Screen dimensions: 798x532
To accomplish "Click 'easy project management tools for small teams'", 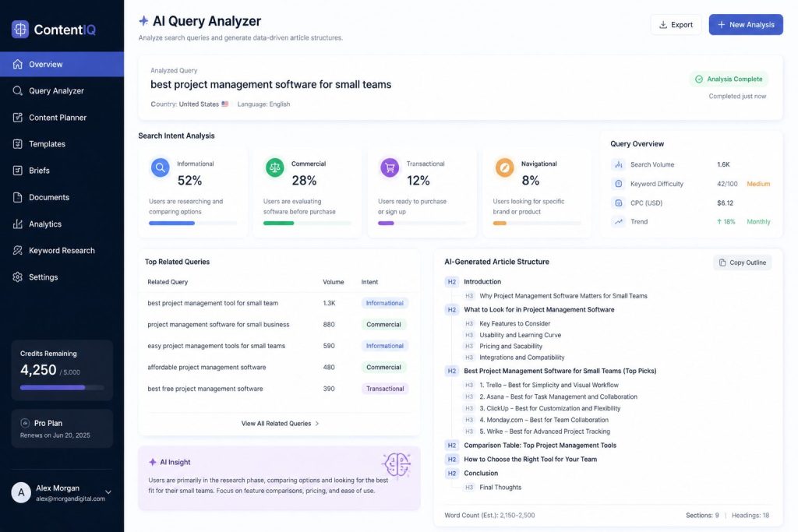I will point(217,346).
